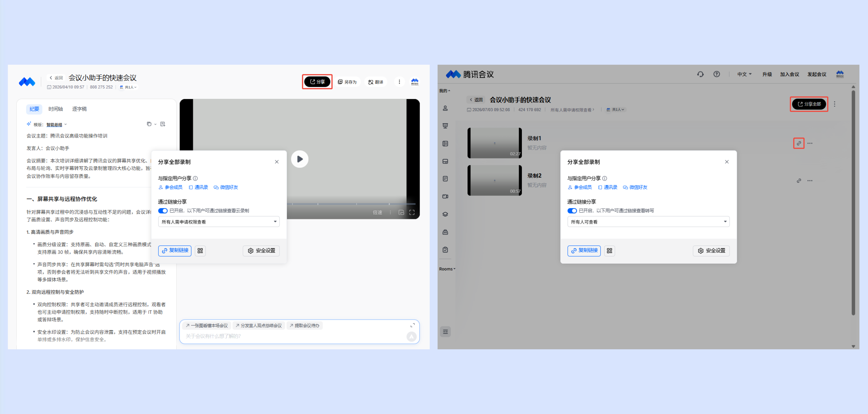
Task: Copy the summary with the copy icon
Action: click(x=149, y=124)
